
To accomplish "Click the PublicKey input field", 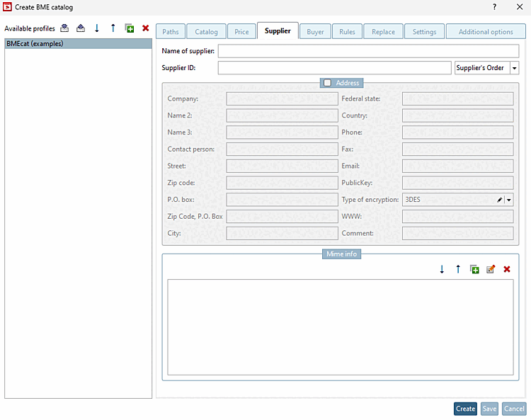I will pyautogui.click(x=458, y=183).
